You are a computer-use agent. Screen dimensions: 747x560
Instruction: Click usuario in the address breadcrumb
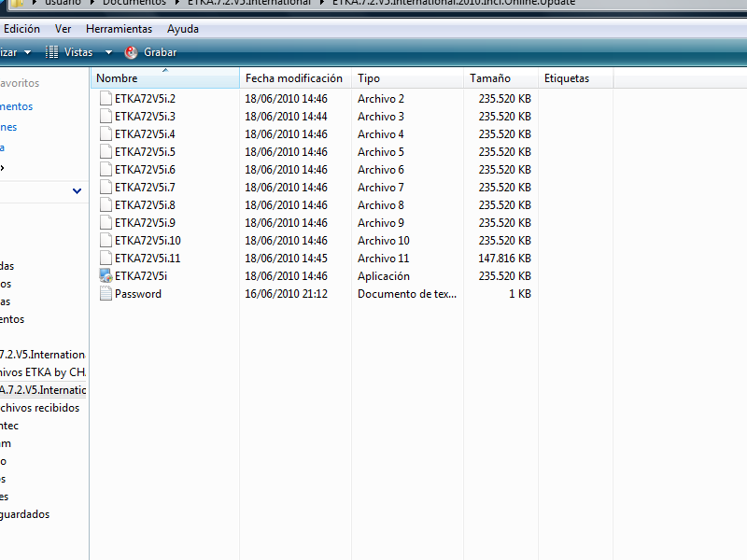(63, 3)
